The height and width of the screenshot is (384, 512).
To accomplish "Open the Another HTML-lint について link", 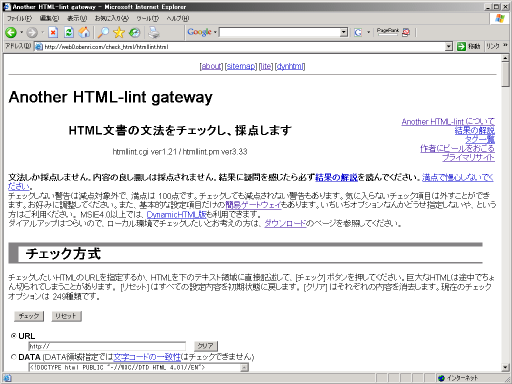I will tap(448, 122).
